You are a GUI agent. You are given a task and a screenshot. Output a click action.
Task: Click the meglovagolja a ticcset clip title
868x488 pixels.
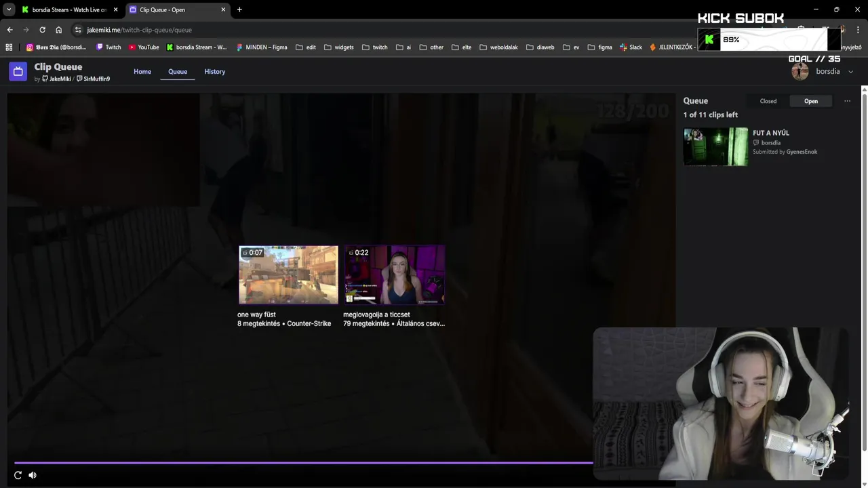376,314
